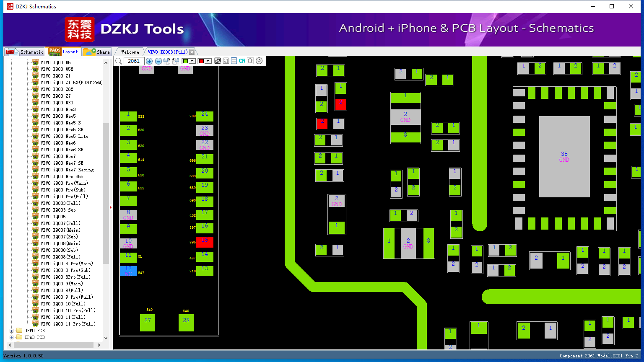Switch to the Schematic tab

[25, 52]
